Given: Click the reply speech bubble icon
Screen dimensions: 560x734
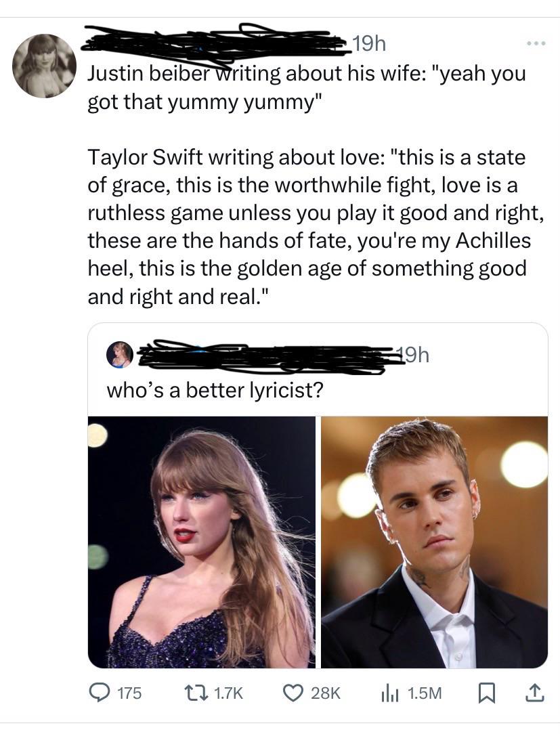Looking at the screenshot, I should pos(99,693).
